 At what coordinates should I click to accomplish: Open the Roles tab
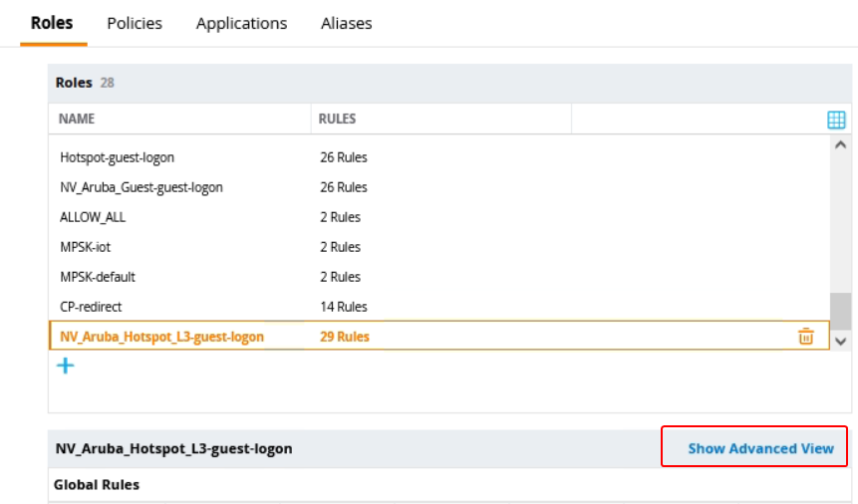point(52,23)
